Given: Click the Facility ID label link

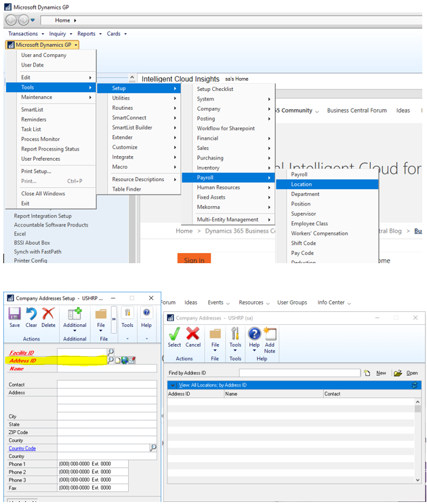Looking at the screenshot, I should [22, 353].
